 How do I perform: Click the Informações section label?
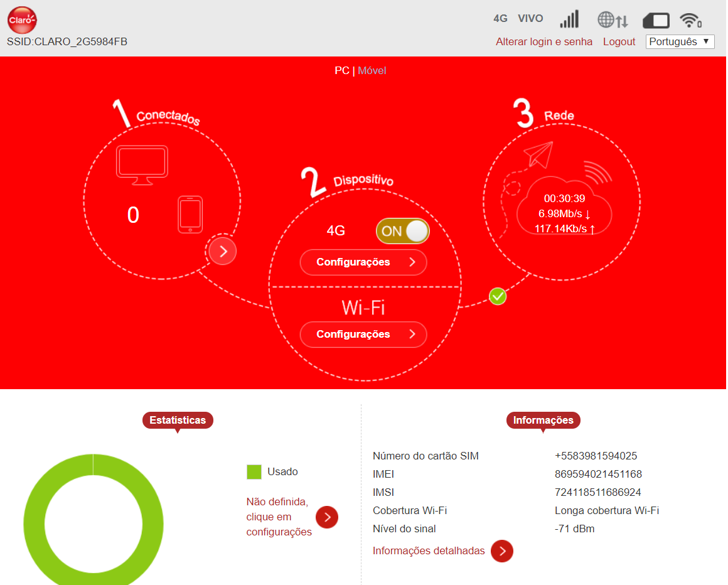pos(543,420)
